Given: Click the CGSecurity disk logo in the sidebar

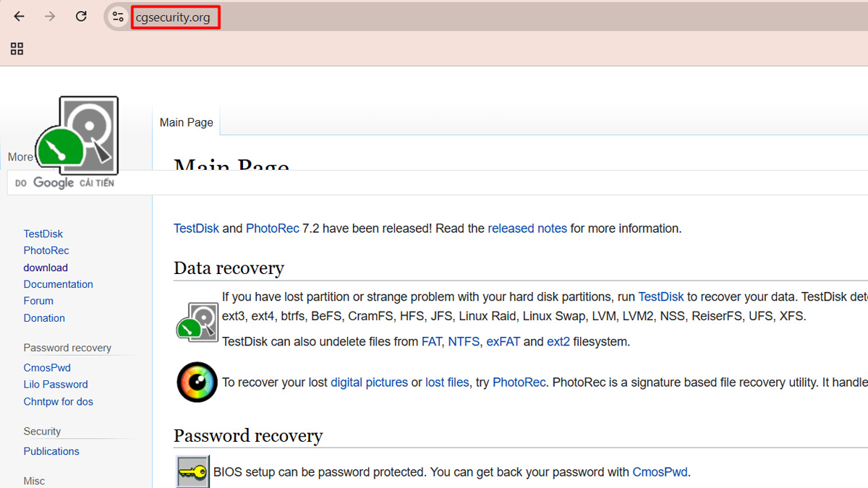Looking at the screenshot, I should tap(77, 136).
